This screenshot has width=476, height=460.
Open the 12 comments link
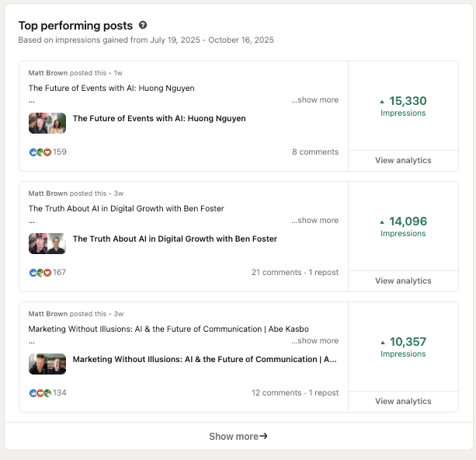click(x=276, y=393)
